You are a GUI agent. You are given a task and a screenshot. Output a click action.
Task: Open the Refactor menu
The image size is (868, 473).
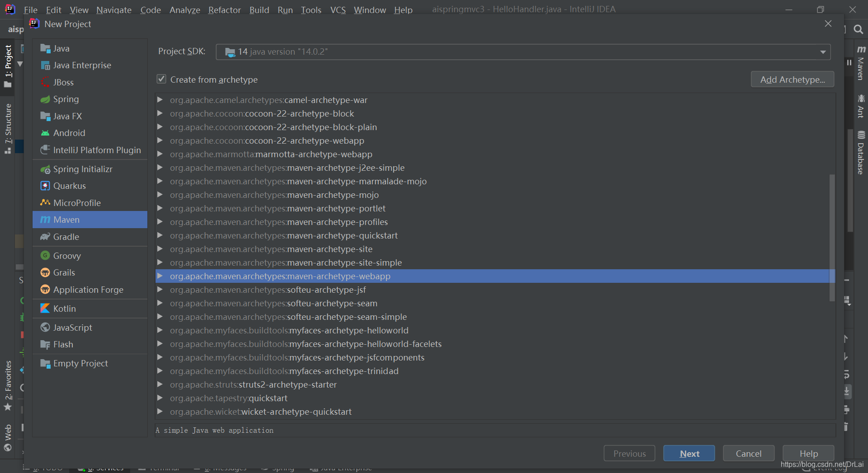click(224, 9)
